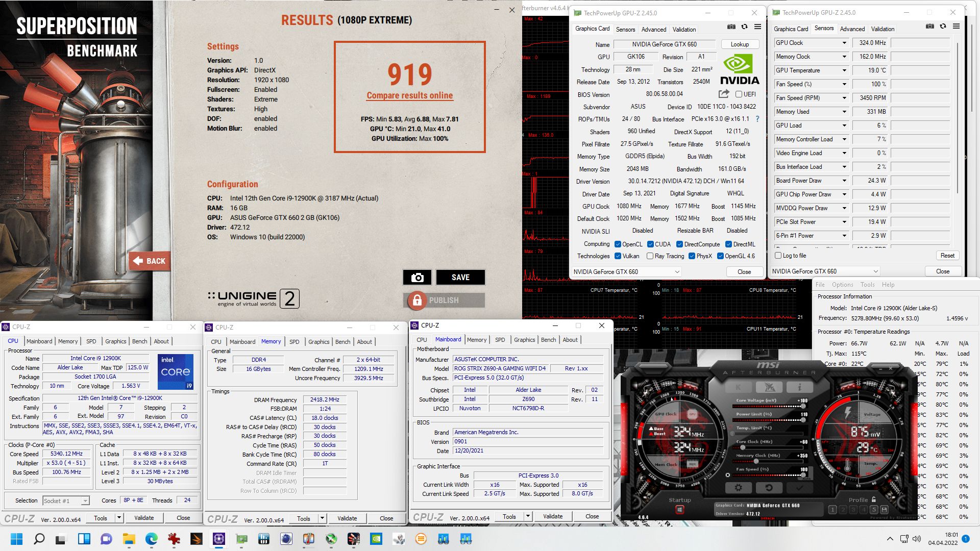Enable Log to file in GPU-Z Sensors
This screenshot has height=551, width=980.
778,256
